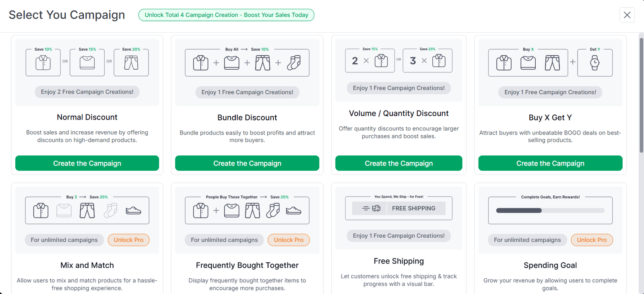Click the Unlock Total 4 Campaign Creation banner
The image size is (644, 294).
click(226, 15)
